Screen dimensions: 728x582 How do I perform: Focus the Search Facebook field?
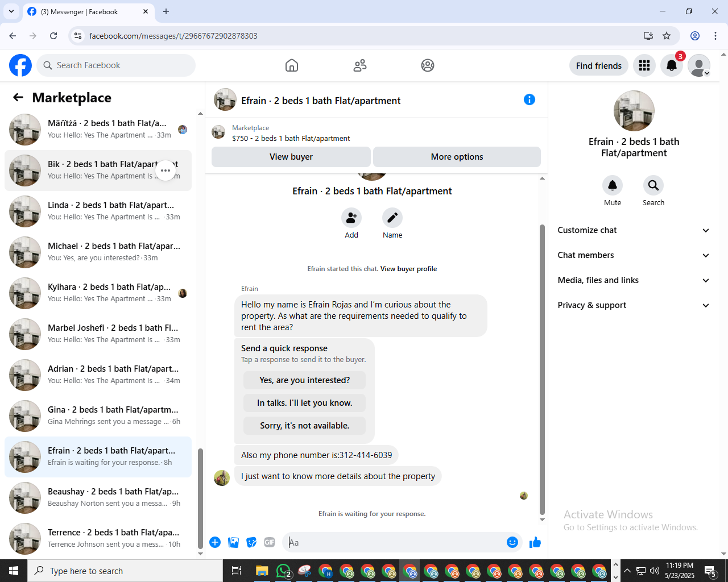(x=116, y=65)
